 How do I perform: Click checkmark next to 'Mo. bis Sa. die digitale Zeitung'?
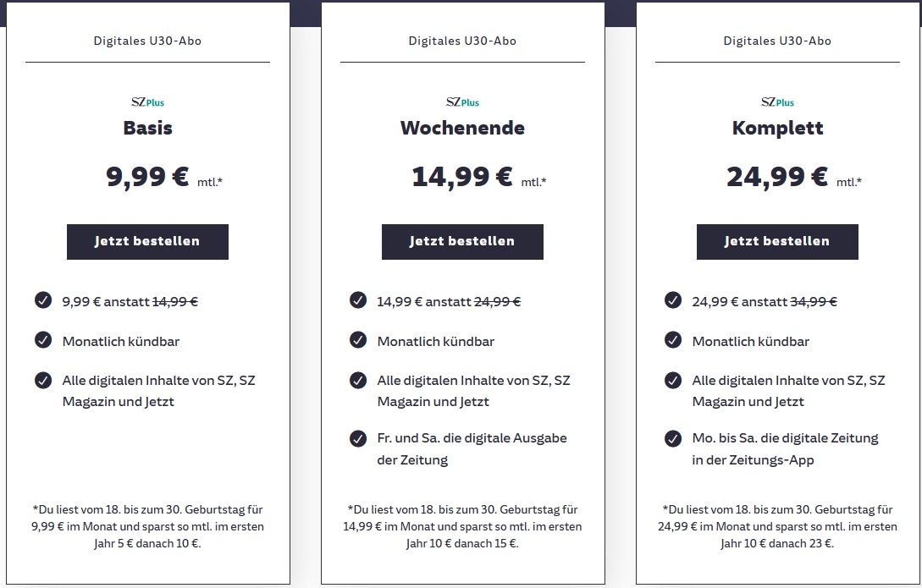pos(673,438)
